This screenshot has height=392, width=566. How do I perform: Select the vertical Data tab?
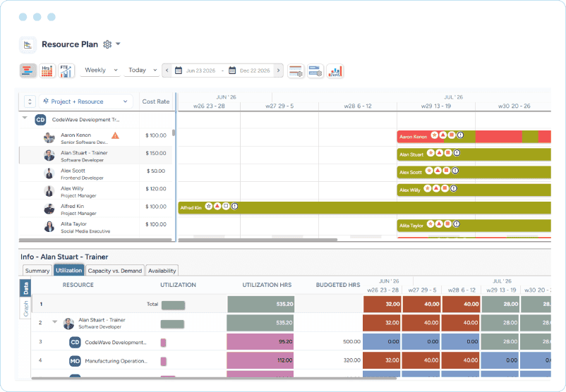tap(25, 288)
